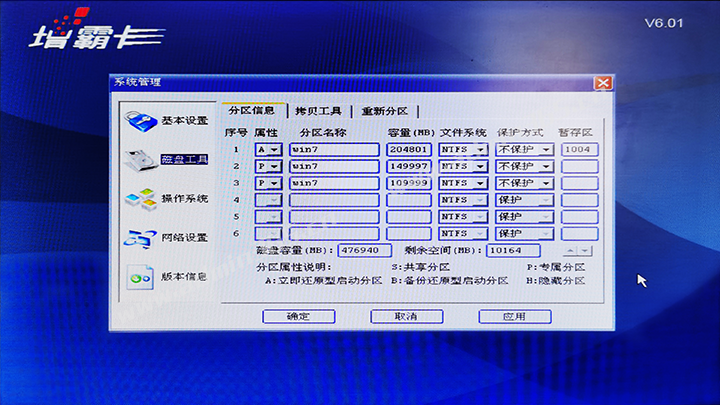Click capacity field showing 149997
This screenshot has width=720, height=405.
pyautogui.click(x=409, y=166)
